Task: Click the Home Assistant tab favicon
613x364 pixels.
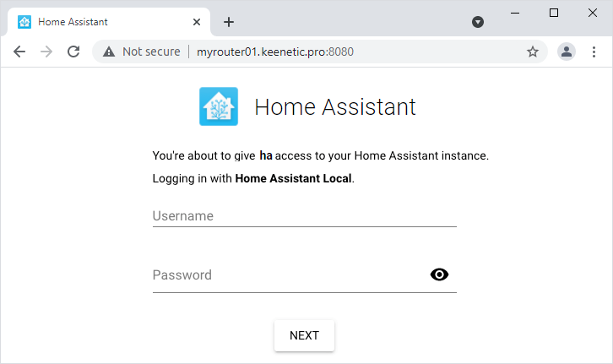Action: coord(24,22)
